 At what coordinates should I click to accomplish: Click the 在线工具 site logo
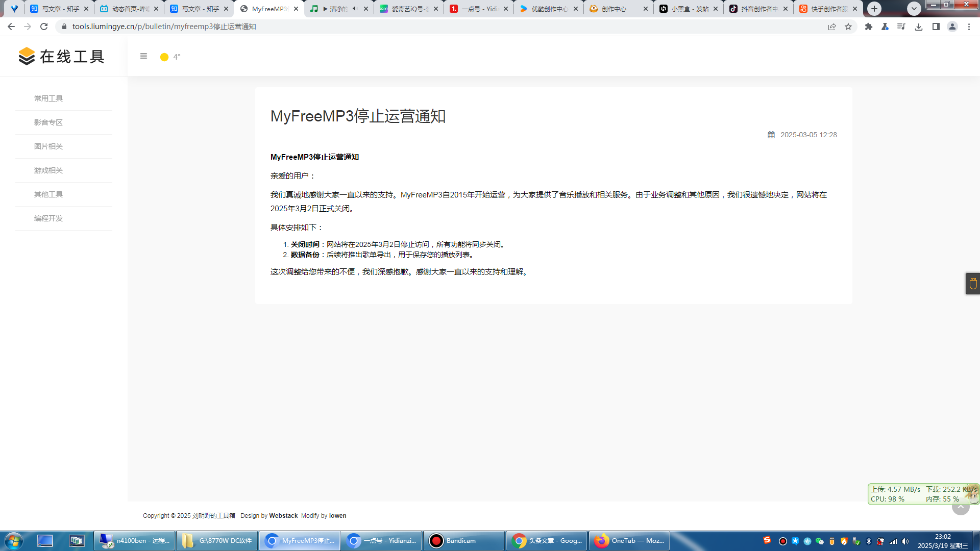coord(61,56)
